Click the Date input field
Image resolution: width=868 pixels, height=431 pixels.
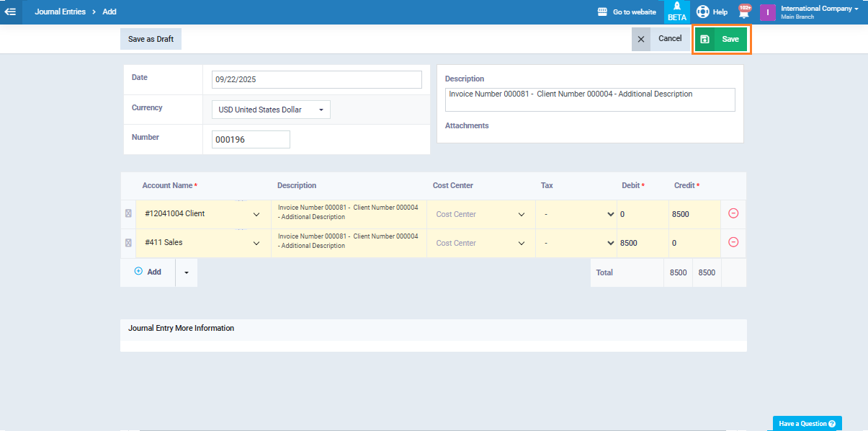316,79
